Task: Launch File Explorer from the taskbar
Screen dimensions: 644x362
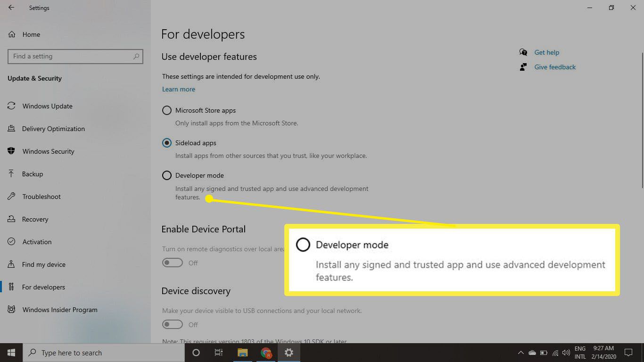Action: click(243, 353)
